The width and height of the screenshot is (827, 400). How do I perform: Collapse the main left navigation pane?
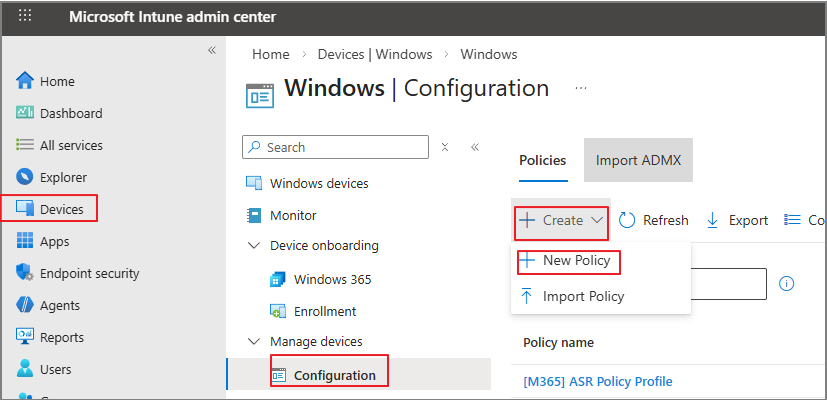(212, 50)
